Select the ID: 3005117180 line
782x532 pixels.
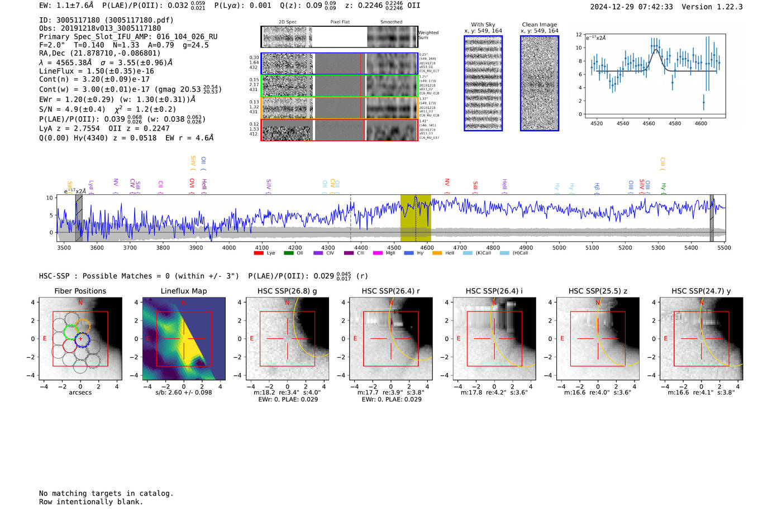(106, 20)
